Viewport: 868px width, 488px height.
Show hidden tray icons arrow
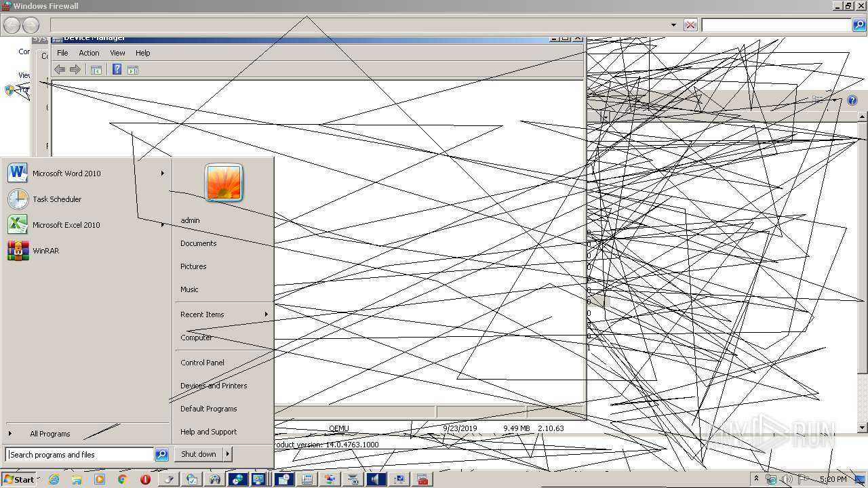[756, 479]
